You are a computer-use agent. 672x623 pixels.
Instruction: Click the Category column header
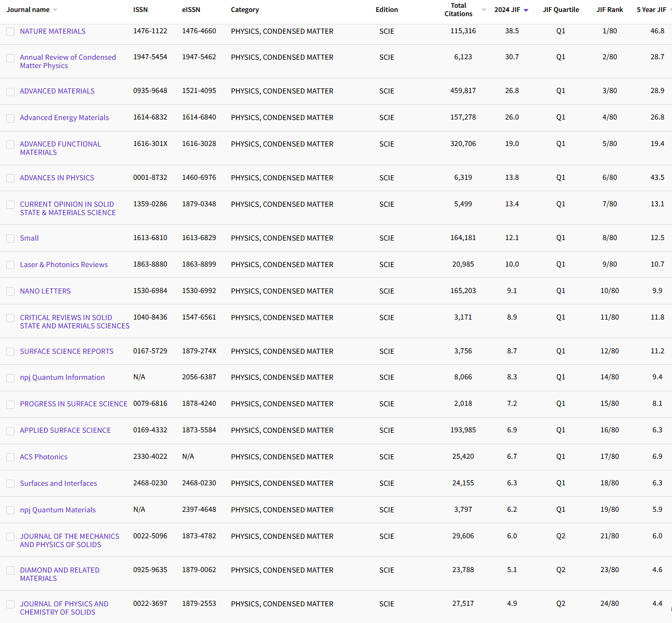245,9
